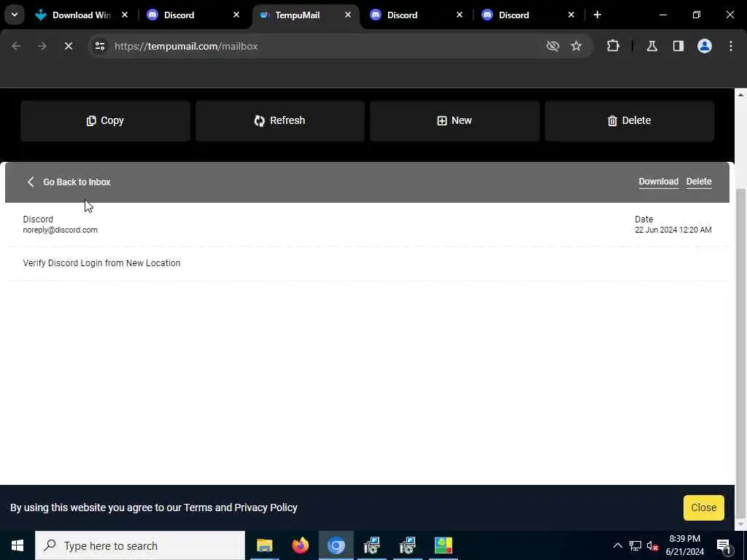View site information icon
This screenshot has height=560, width=747.
tap(99, 46)
